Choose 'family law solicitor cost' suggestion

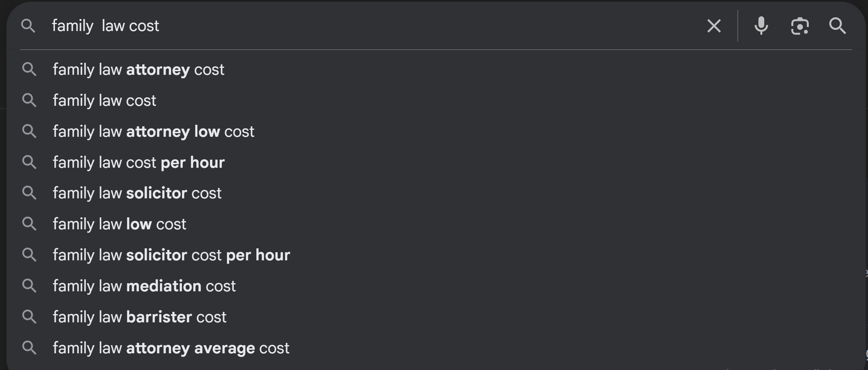tap(137, 193)
